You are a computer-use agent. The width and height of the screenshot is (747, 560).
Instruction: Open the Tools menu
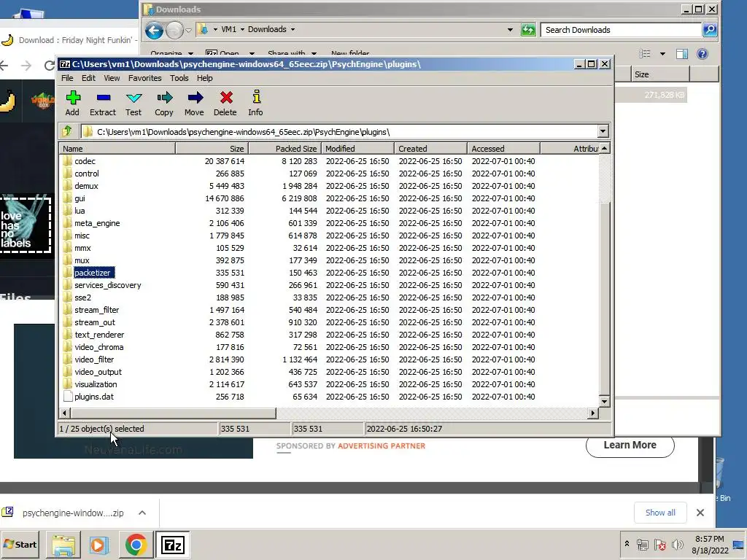179,78
